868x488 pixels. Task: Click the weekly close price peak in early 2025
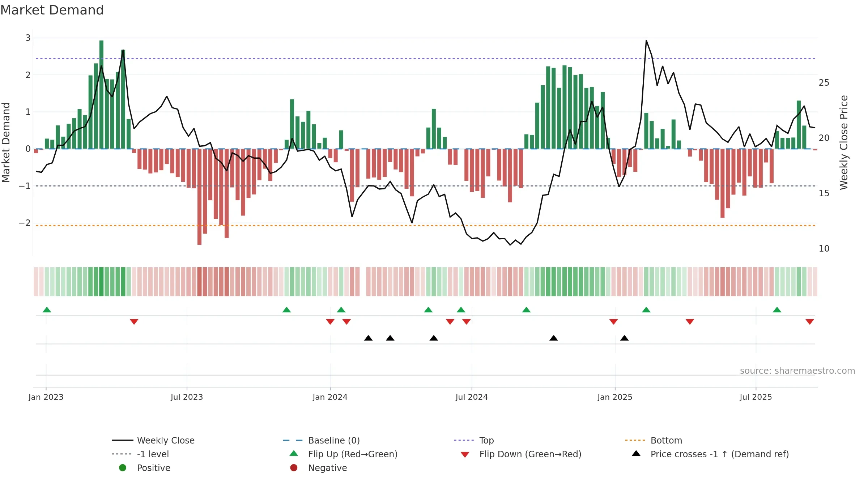(646, 41)
